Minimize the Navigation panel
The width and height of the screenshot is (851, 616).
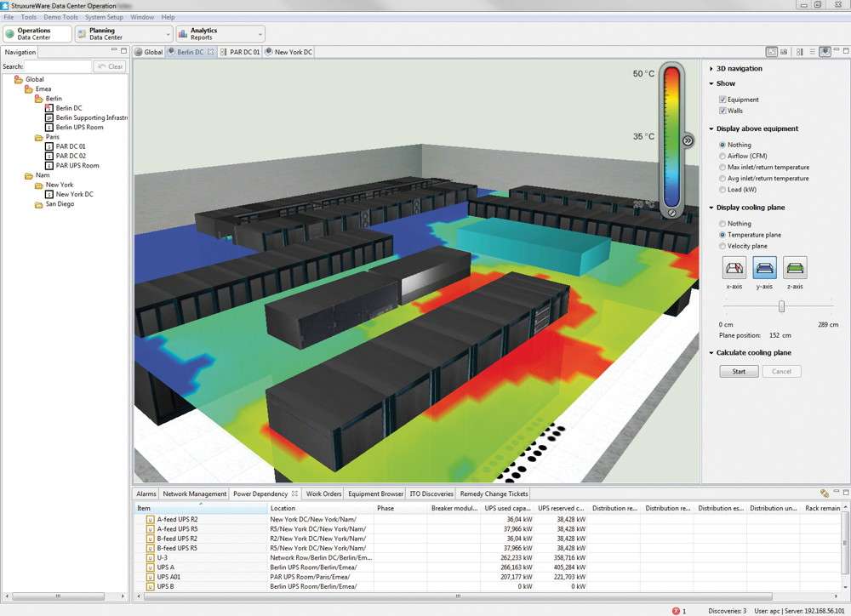114,50
